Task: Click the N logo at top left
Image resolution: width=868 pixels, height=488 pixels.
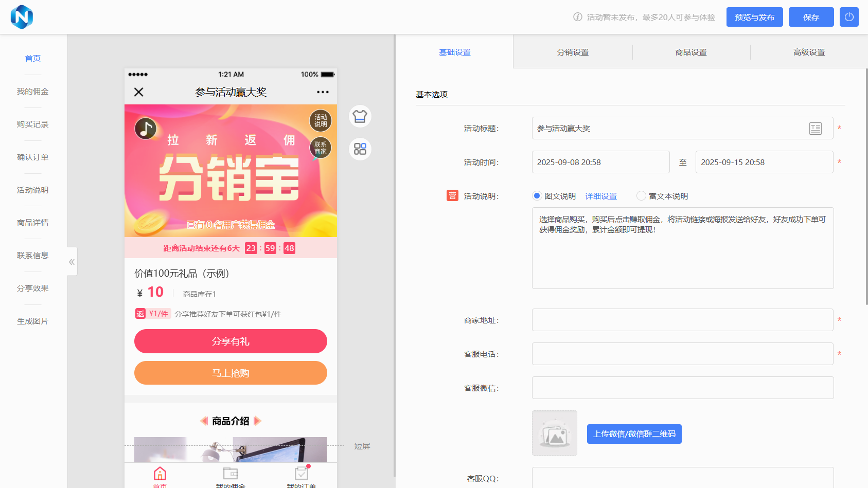Action: 22,17
